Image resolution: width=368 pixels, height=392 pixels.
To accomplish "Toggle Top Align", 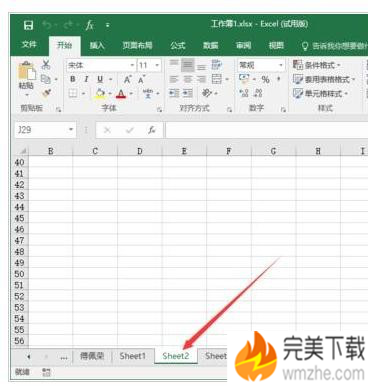I will [174, 65].
